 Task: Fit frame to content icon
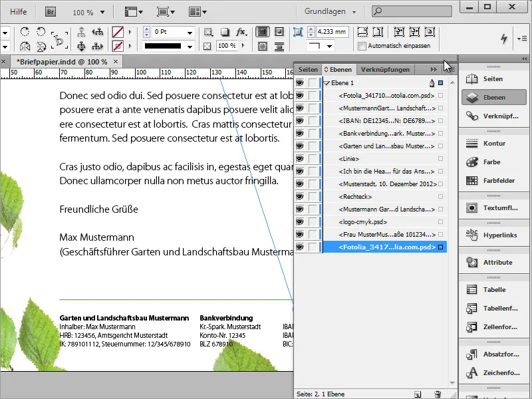[414, 32]
